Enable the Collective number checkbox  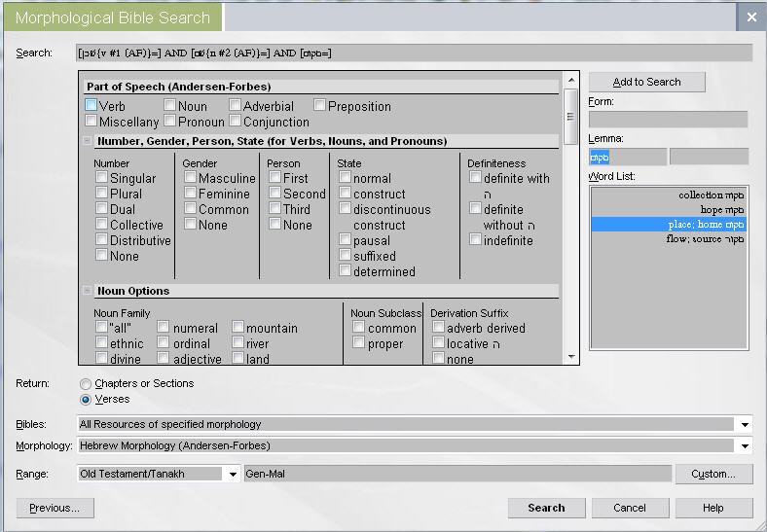(x=101, y=224)
